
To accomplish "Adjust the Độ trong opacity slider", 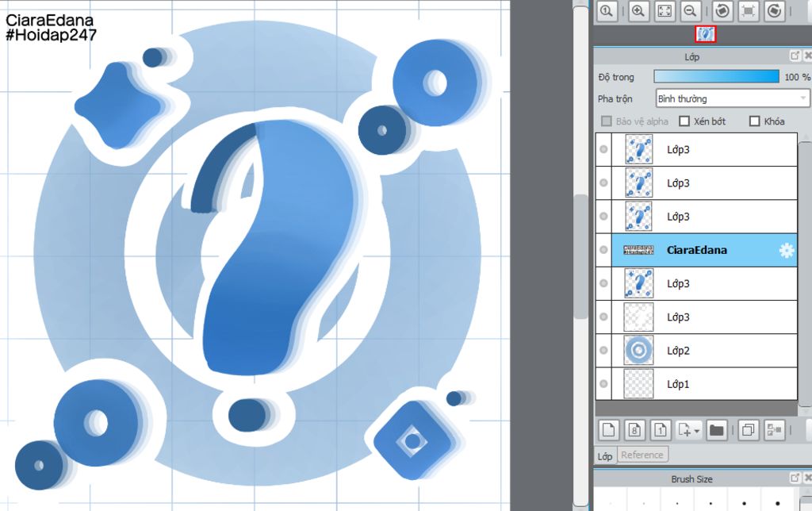I will [716, 77].
